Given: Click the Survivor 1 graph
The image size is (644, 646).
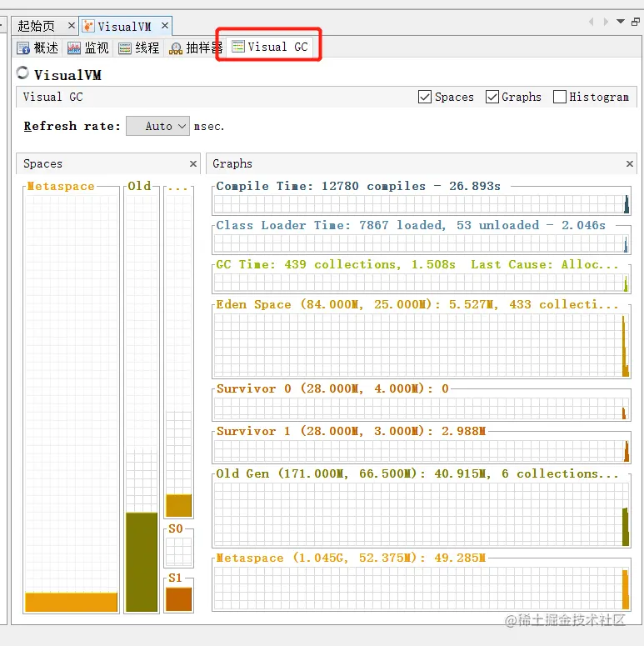Looking at the screenshot, I should point(422,451).
